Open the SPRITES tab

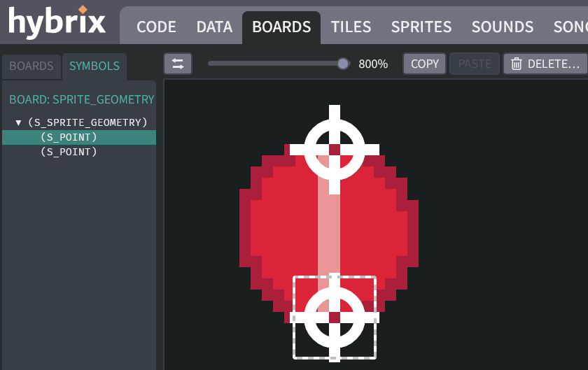(421, 27)
